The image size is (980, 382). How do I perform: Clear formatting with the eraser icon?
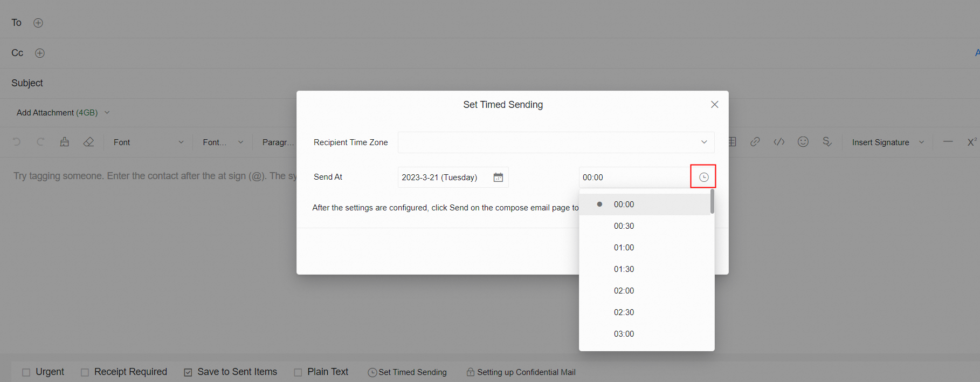click(x=88, y=142)
